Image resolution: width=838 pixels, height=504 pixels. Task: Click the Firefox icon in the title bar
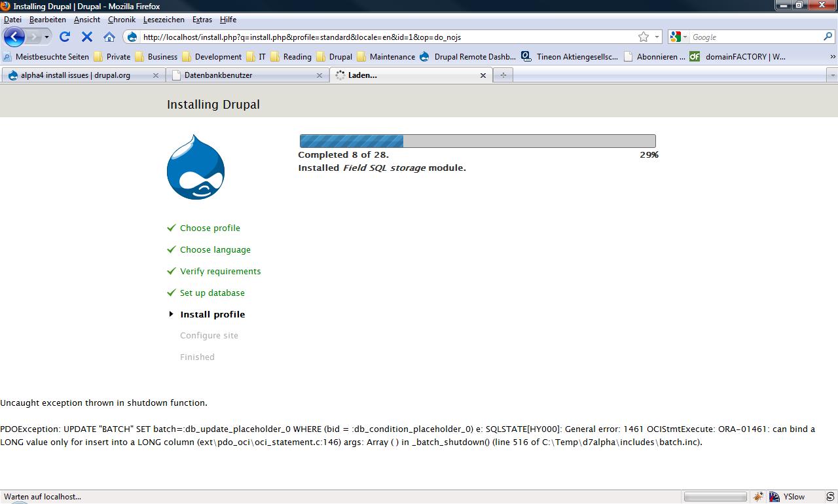6,6
